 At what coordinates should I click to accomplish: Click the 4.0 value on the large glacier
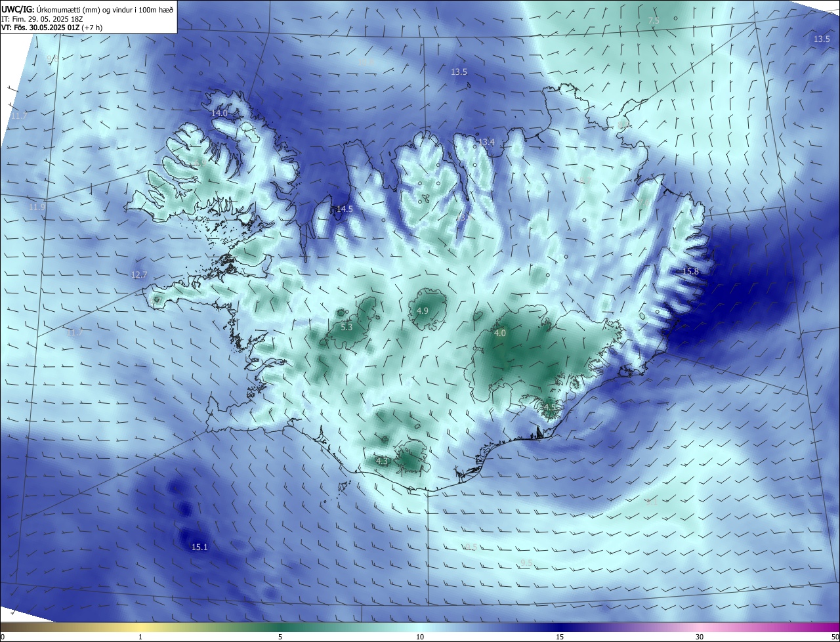click(500, 333)
